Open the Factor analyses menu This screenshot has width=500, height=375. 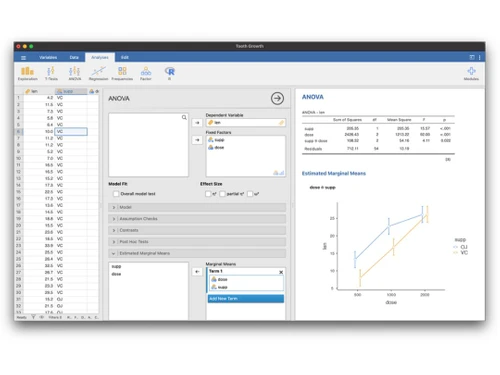click(146, 73)
